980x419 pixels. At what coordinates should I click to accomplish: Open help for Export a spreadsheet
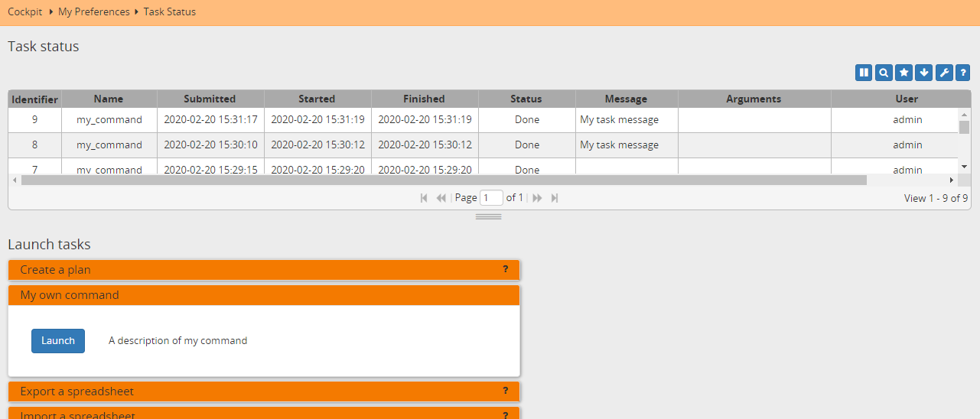click(x=505, y=391)
